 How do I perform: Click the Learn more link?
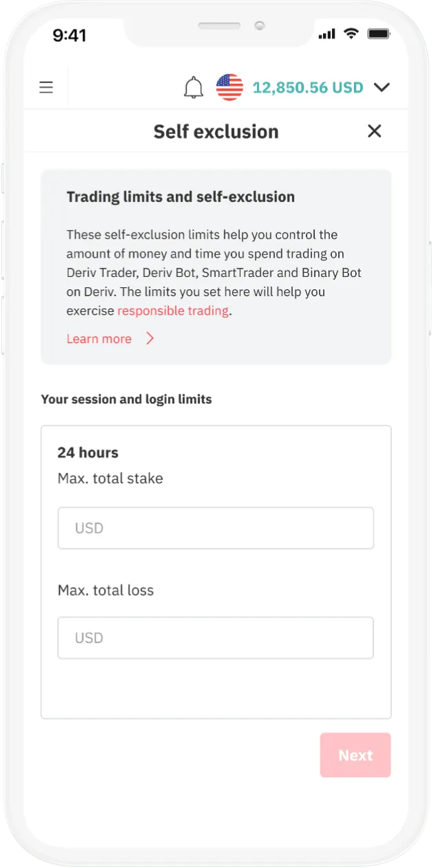click(99, 338)
